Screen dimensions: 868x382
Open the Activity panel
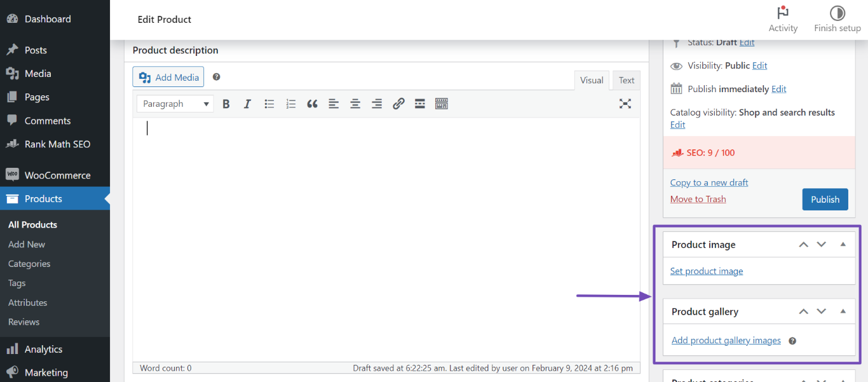783,18
